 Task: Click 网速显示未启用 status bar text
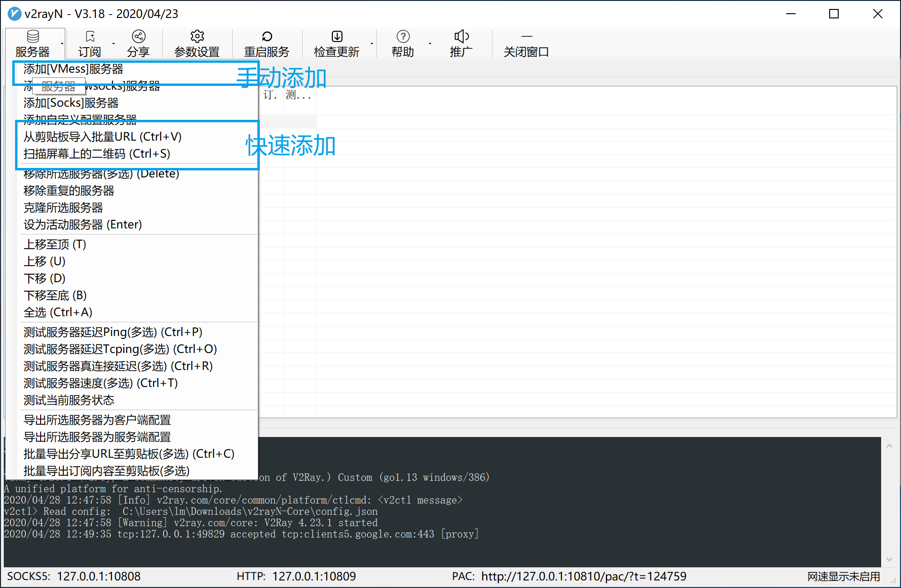pyautogui.click(x=843, y=576)
